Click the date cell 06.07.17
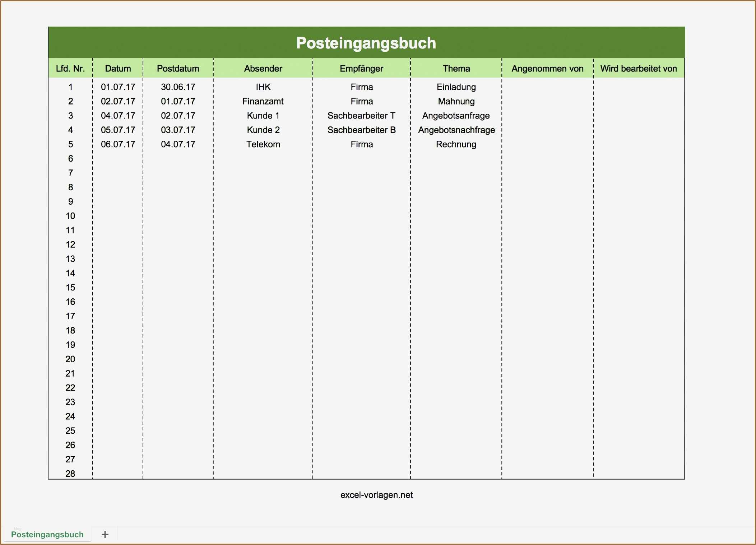 click(x=118, y=144)
